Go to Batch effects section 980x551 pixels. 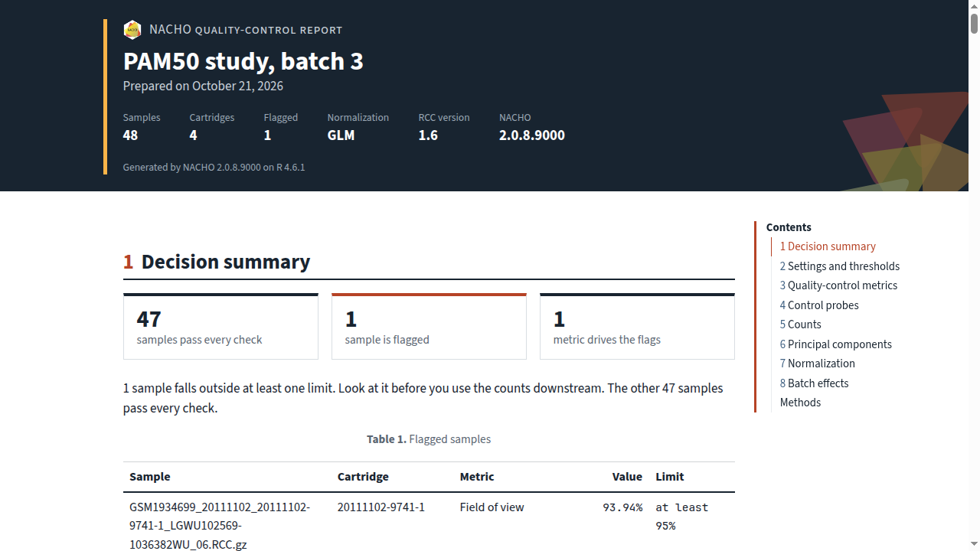click(x=814, y=383)
